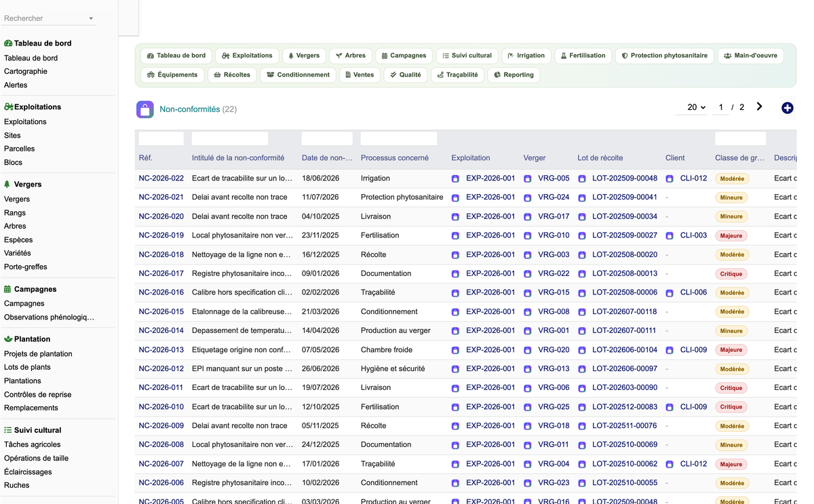The image size is (814, 504).
Task: Open Alertes in the sidebar
Action: coord(16,85)
